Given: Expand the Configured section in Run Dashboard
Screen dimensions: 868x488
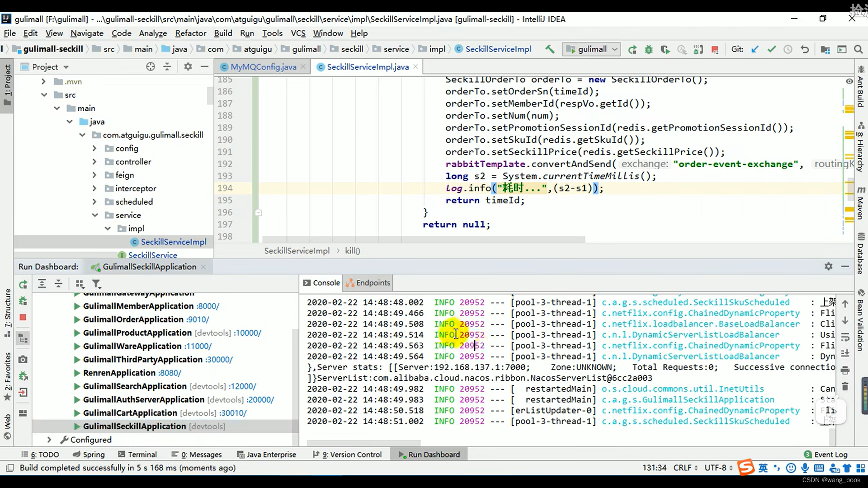Looking at the screenshot, I should coord(49,440).
